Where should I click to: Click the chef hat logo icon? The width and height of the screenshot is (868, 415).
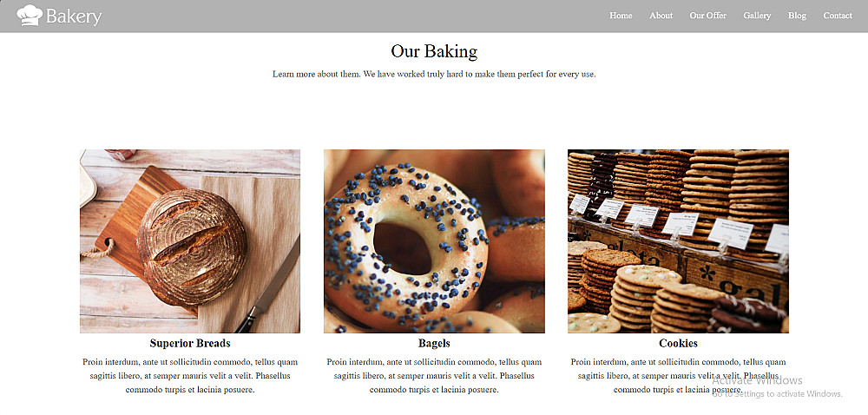(30, 15)
